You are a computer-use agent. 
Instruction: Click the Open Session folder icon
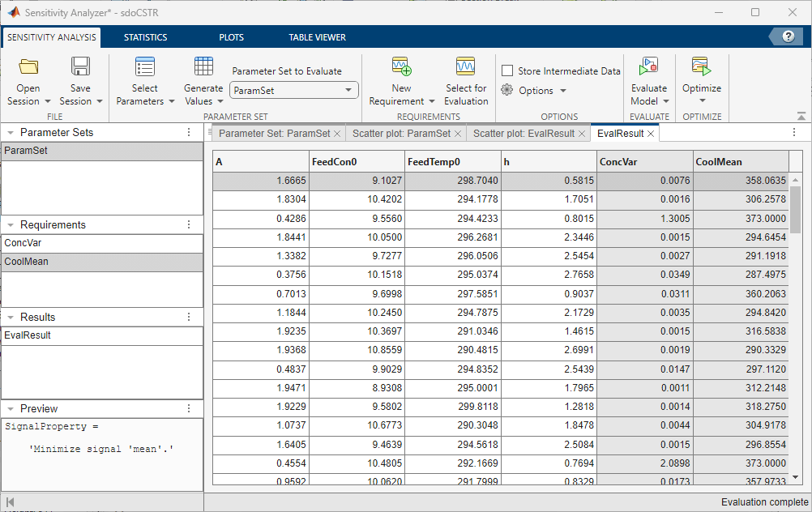(28, 66)
